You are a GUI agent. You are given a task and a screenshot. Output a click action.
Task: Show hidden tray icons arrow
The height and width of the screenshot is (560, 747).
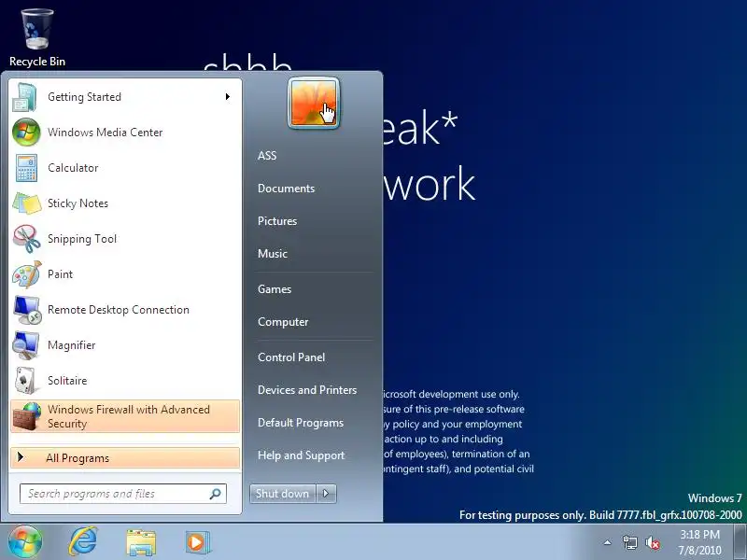tap(608, 542)
